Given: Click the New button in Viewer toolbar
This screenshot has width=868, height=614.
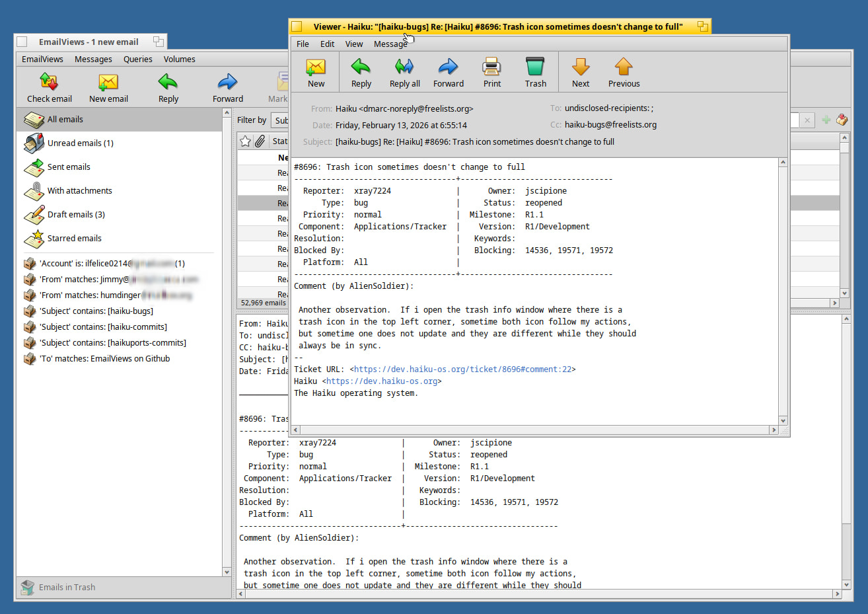Looking at the screenshot, I should (x=316, y=73).
